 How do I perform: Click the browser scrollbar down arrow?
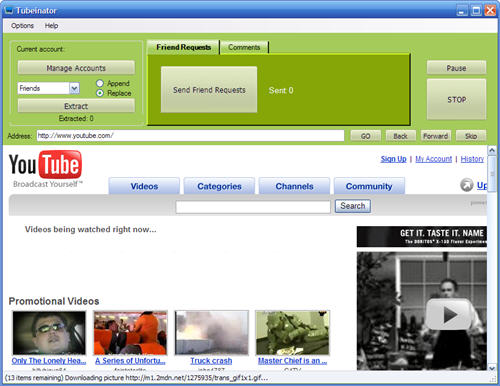coord(492,368)
